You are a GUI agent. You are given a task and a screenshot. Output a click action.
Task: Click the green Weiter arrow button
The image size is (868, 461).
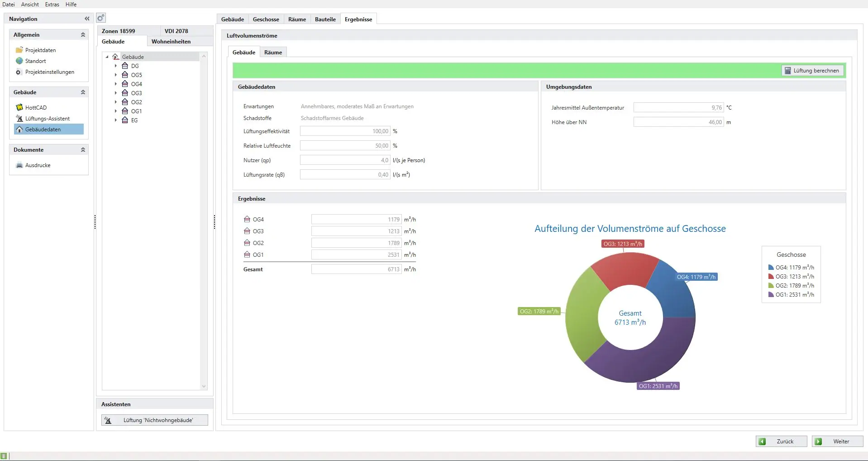(837, 442)
